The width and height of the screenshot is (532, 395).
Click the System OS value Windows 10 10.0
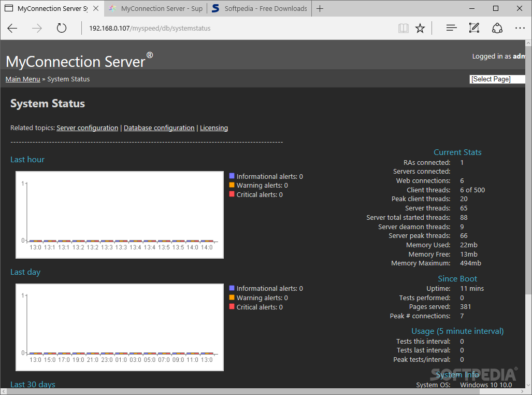point(486,385)
